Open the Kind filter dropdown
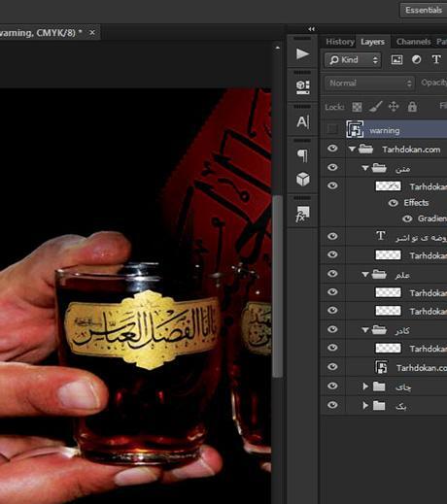447x504 pixels. (353, 60)
